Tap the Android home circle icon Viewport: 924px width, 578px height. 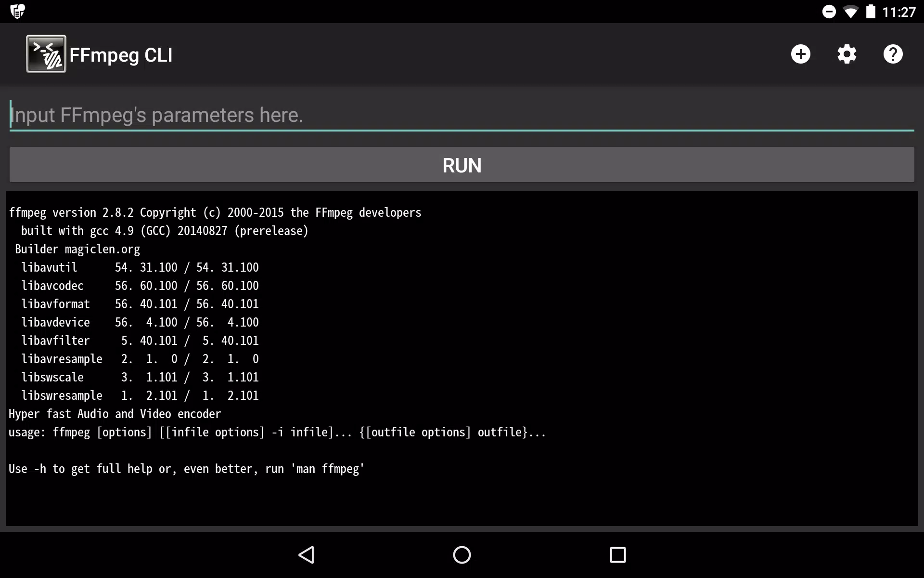tap(462, 555)
